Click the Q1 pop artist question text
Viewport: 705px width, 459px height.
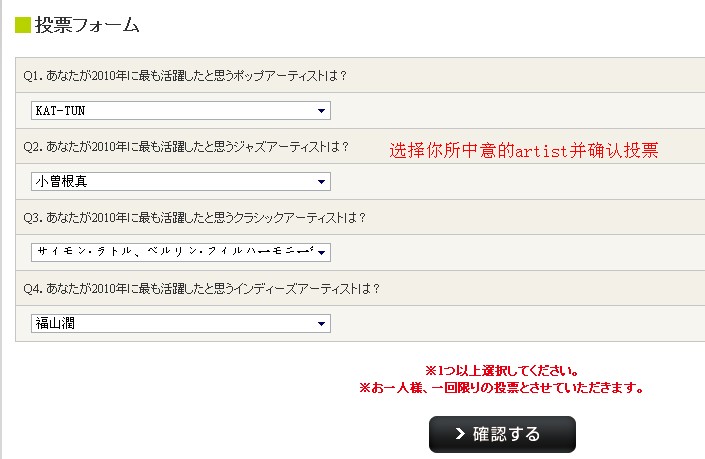(x=185, y=76)
